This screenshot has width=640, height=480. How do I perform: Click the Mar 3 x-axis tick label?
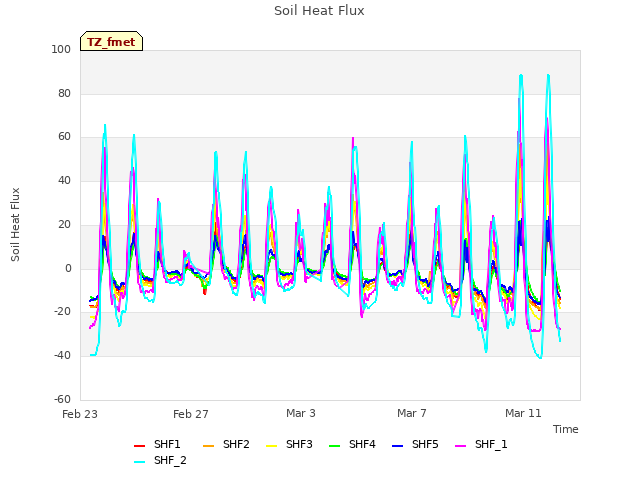301,413
